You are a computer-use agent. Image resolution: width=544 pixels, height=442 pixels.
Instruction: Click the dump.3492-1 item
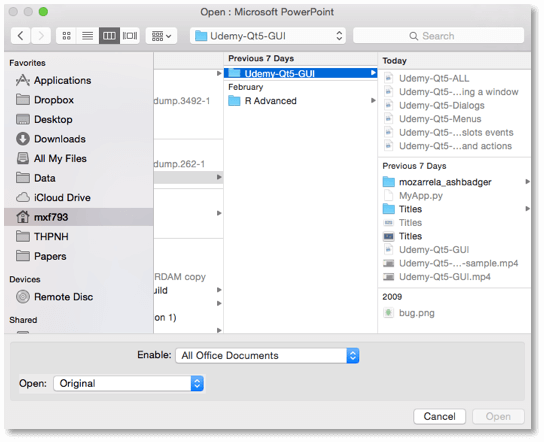[182, 101]
